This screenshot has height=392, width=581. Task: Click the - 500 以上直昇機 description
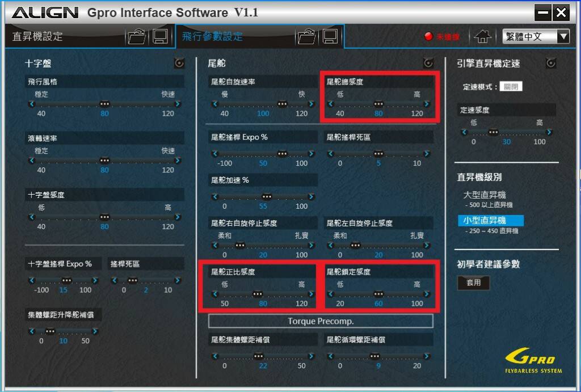pos(489,205)
